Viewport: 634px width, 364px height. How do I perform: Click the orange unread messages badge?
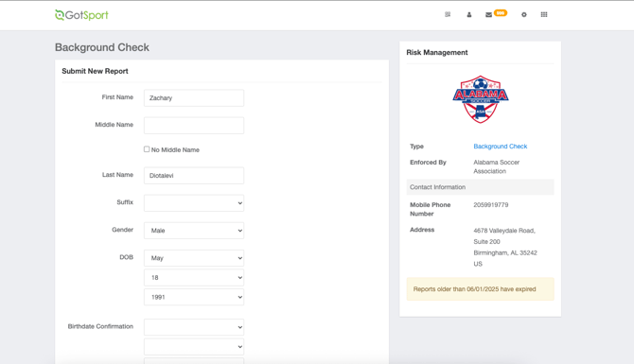pos(501,13)
